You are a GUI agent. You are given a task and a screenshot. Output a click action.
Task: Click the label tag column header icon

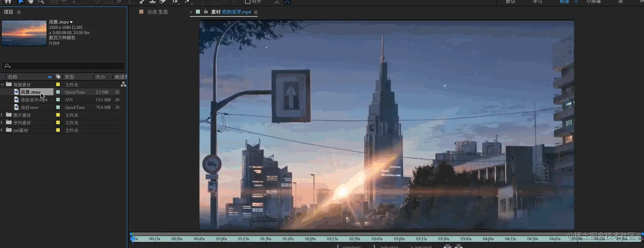click(x=58, y=77)
